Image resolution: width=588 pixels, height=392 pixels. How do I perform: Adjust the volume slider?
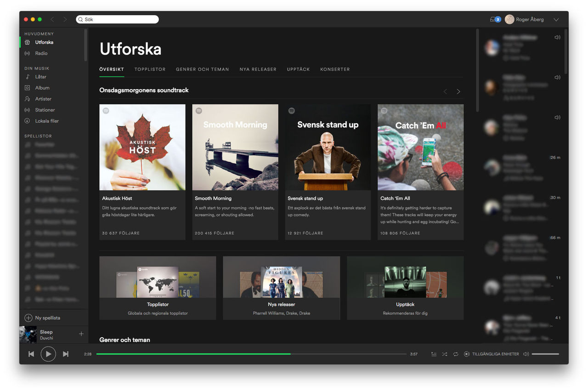545,354
